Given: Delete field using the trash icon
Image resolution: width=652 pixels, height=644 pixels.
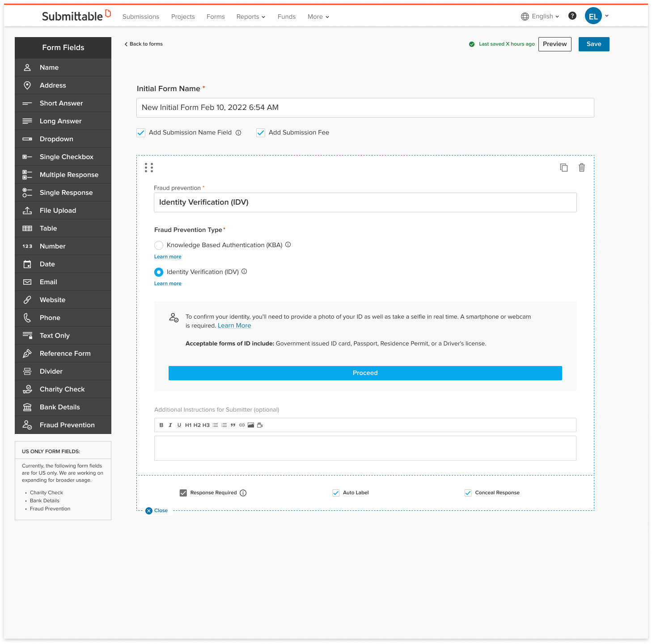Looking at the screenshot, I should coord(582,168).
